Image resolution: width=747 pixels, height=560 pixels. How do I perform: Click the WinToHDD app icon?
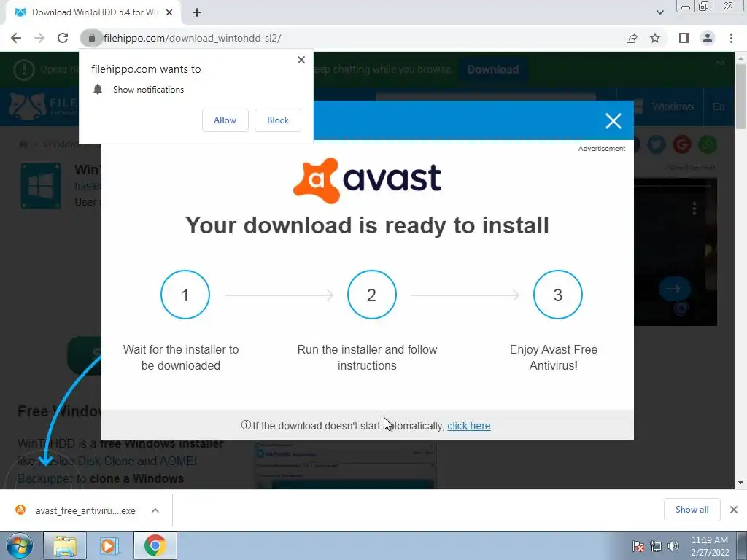(41, 186)
